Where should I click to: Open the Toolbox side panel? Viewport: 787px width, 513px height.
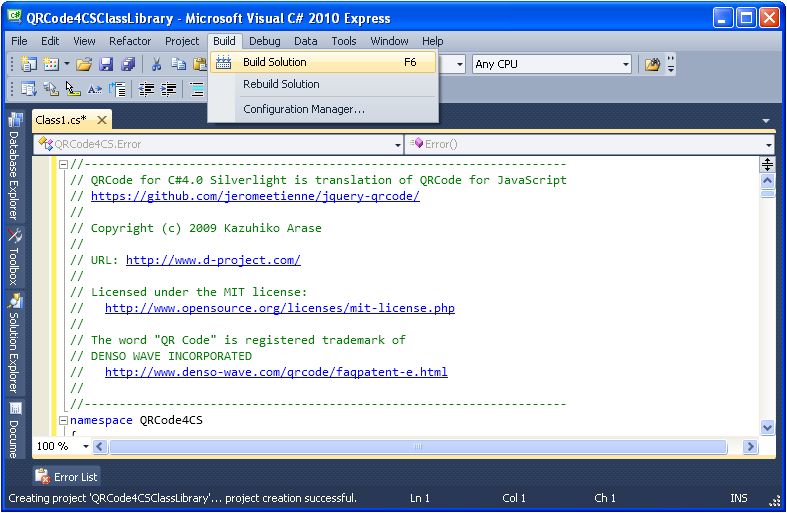pos(15,257)
